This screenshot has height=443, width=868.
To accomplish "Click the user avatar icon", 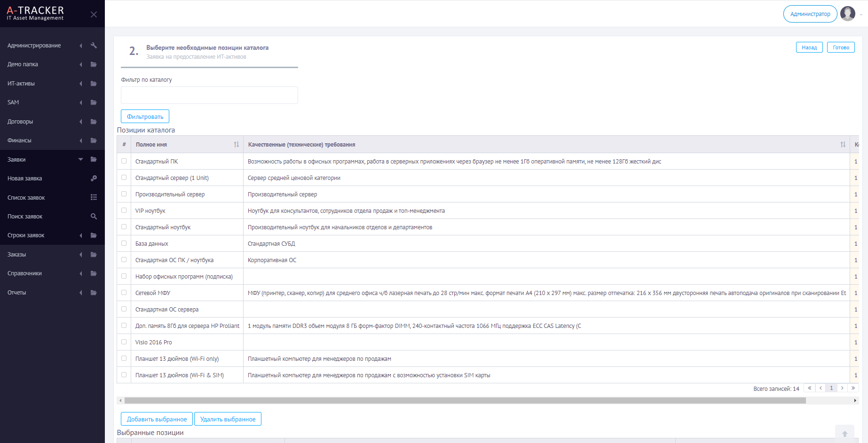I will [848, 14].
